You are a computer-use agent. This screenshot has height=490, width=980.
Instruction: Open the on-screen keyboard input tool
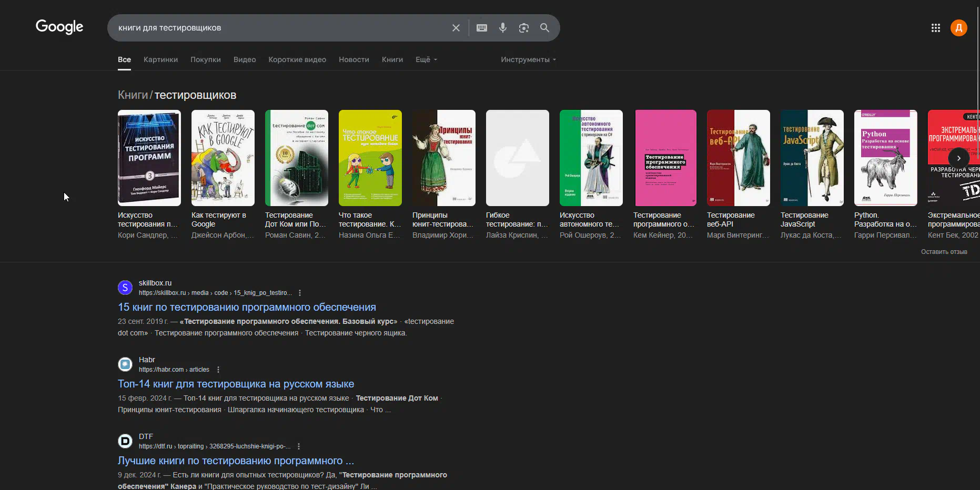[x=482, y=28]
